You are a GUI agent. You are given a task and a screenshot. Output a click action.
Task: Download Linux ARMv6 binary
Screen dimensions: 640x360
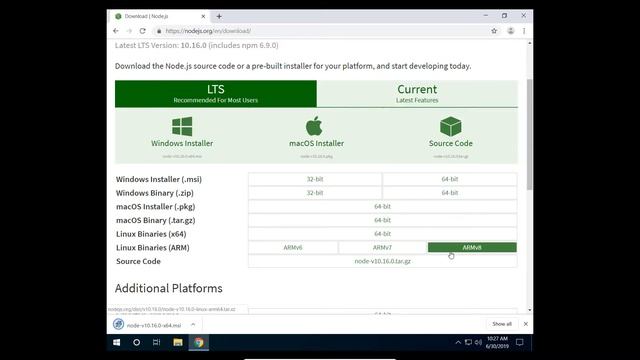(293, 247)
